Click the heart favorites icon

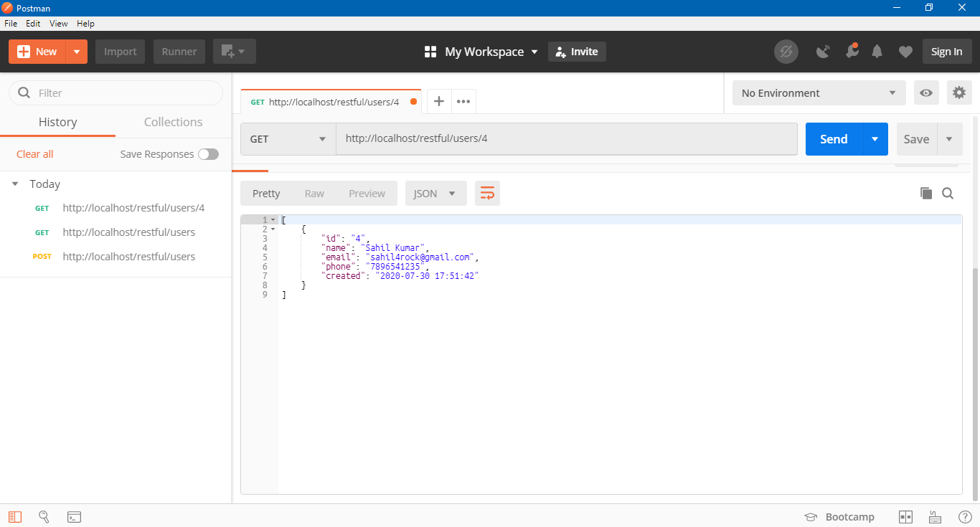coord(905,51)
